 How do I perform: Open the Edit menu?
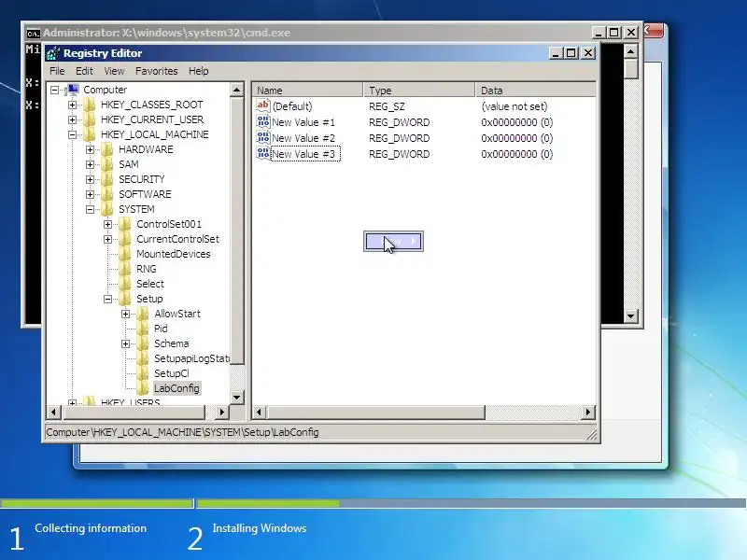[84, 71]
